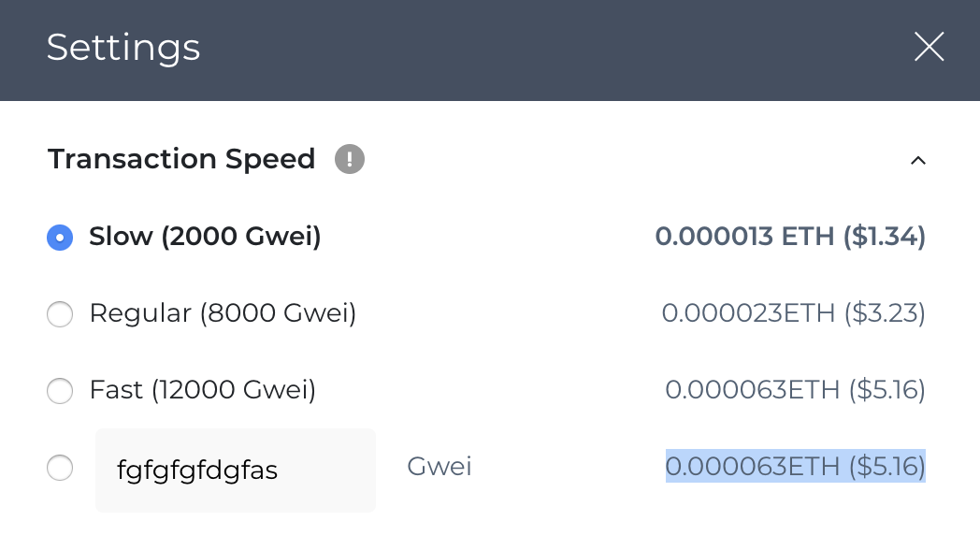Enable the Fast (12000 Gwei) speed
This screenshot has width=980, height=550.
click(x=60, y=391)
